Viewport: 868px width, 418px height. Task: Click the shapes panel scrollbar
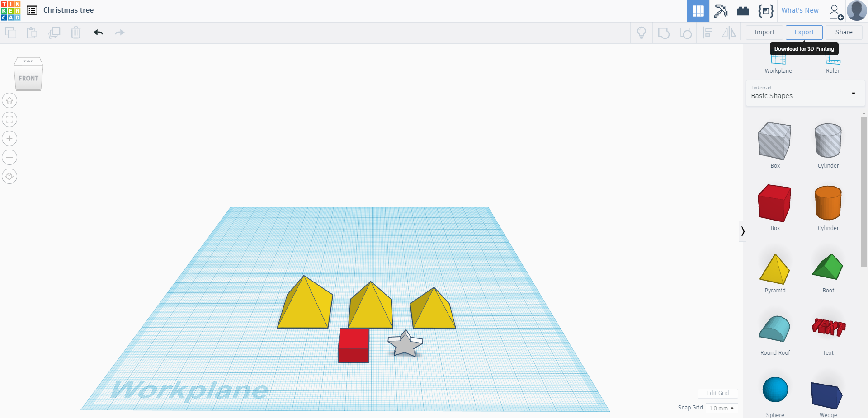click(864, 192)
